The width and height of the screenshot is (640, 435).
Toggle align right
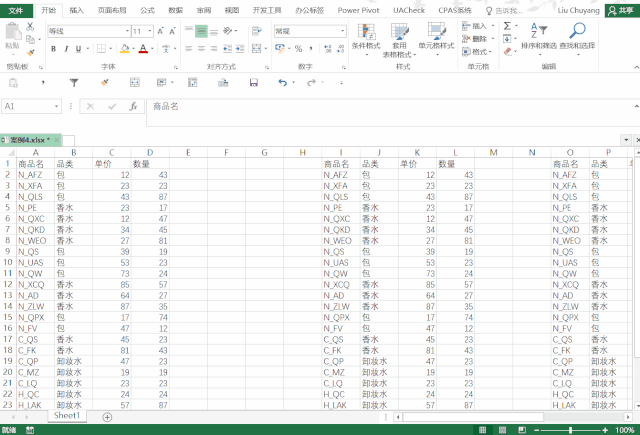213,49
